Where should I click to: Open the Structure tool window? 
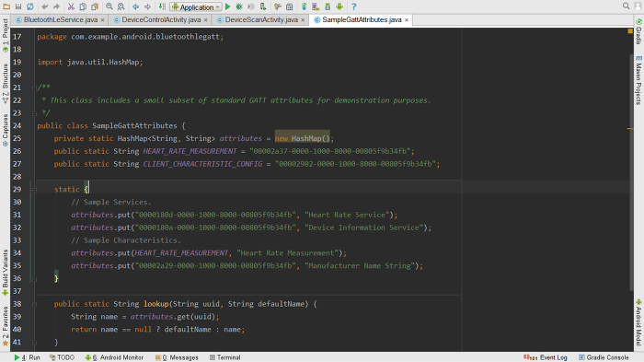coord(5,83)
